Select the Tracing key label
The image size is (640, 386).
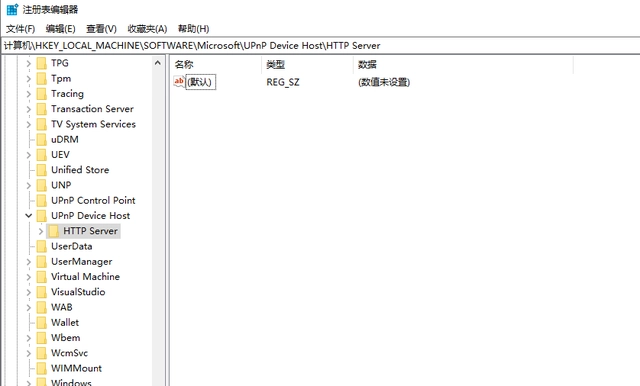coord(67,94)
